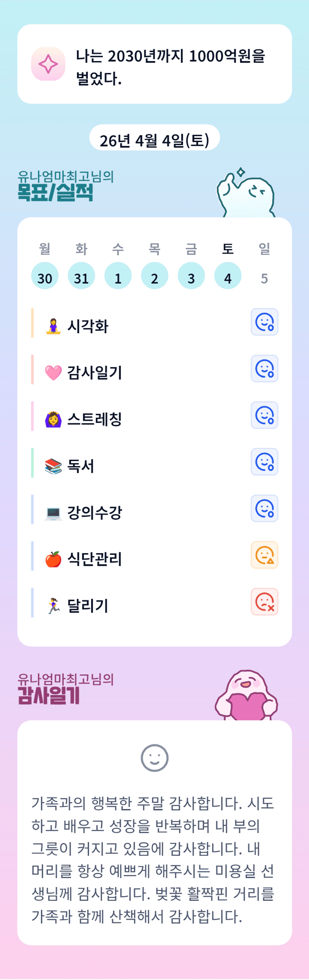309x980 pixels.
Task: Click the heart-holding mascot character
Action: point(247,696)
